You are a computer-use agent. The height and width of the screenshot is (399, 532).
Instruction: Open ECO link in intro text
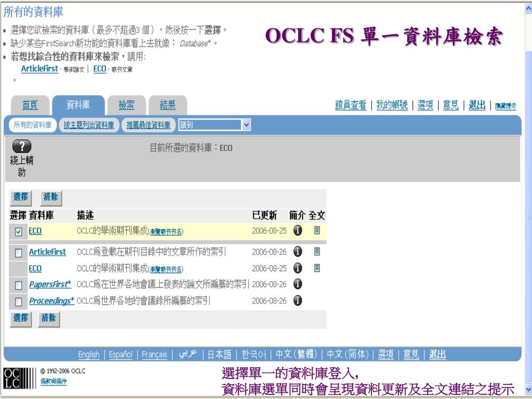100,69
